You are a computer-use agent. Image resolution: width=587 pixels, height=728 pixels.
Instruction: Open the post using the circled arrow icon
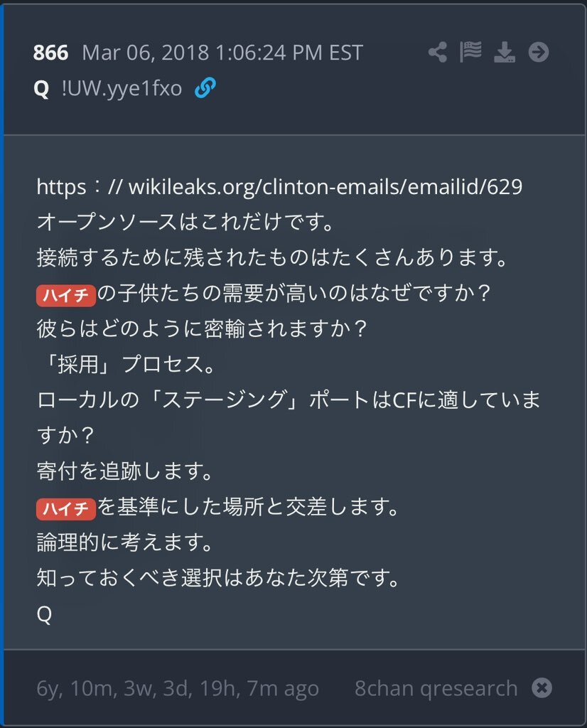point(539,50)
